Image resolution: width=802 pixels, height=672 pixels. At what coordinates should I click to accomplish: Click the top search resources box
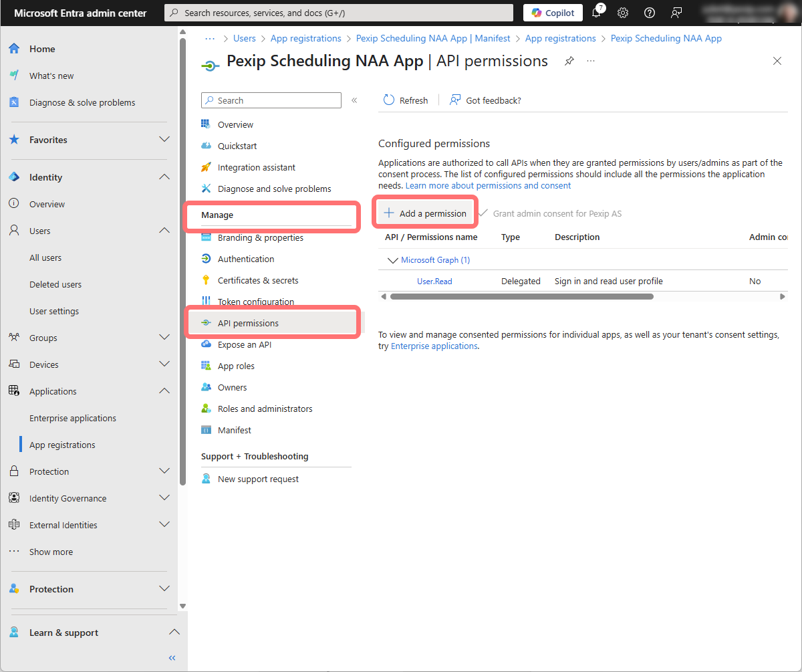339,13
